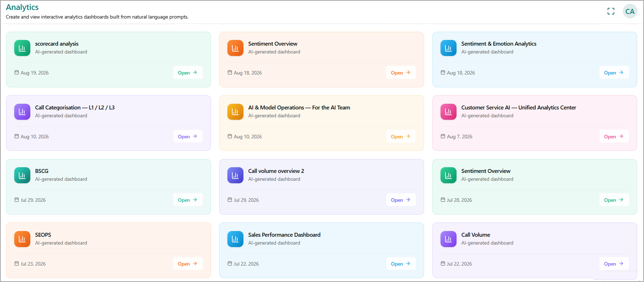This screenshot has width=644, height=282.
Task: Select the BSCG card title
Action: tap(42, 171)
